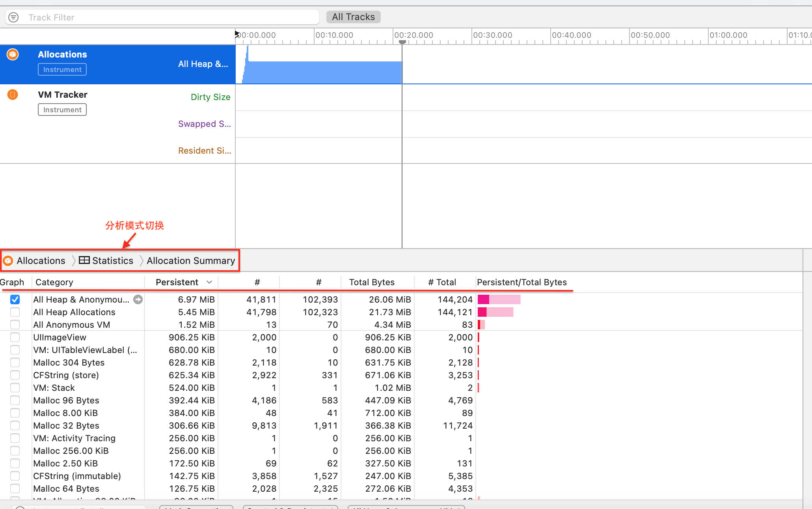
Task: Sort by Persistent/Total Bytes column header
Action: tap(522, 282)
